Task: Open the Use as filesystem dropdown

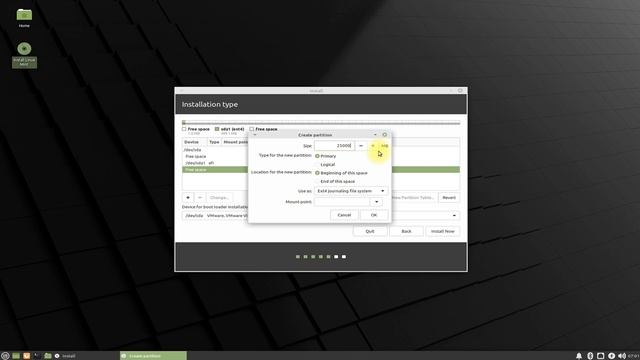Action: pyautogui.click(x=351, y=191)
